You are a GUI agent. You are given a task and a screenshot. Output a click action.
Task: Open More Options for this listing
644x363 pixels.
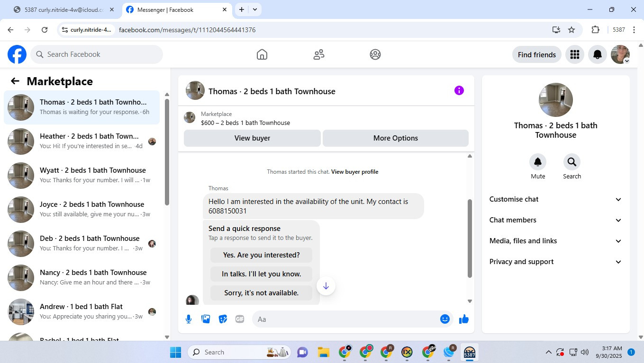pos(396,138)
